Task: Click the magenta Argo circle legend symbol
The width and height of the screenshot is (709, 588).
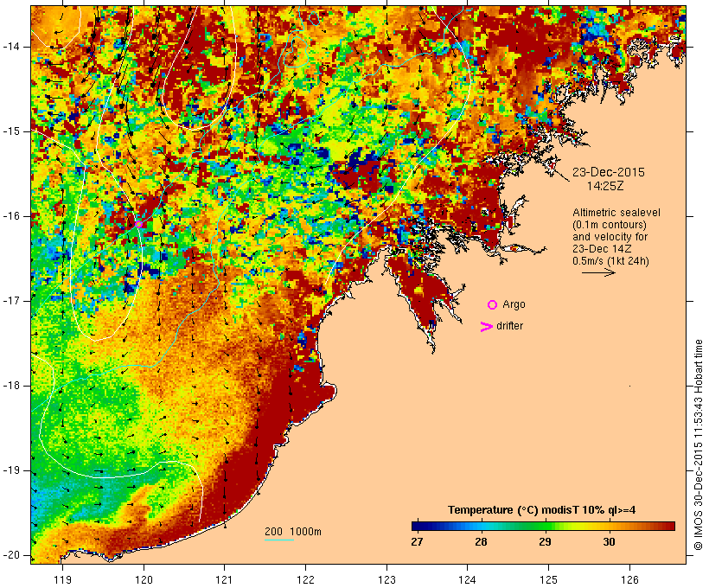Action: pyautogui.click(x=493, y=305)
